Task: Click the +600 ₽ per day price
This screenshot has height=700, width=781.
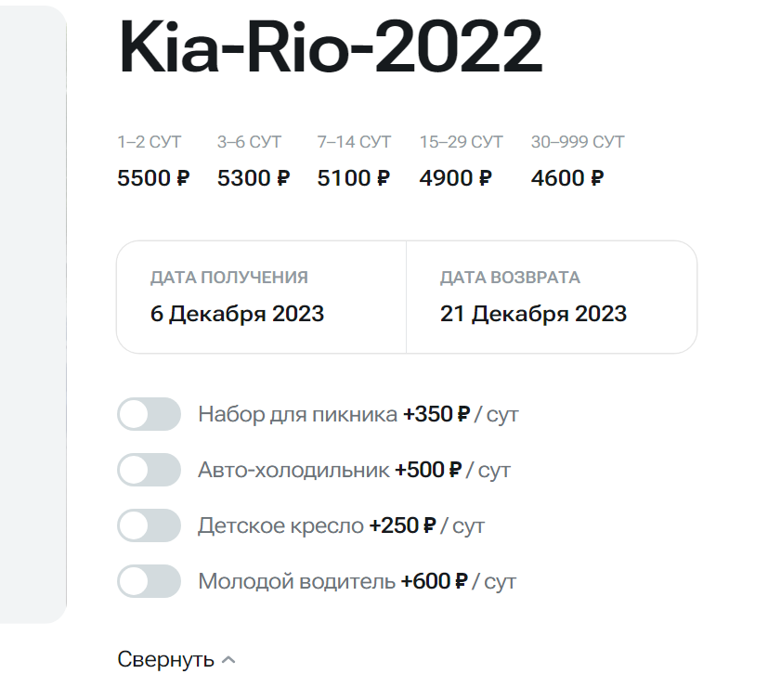Action: pos(434,582)
